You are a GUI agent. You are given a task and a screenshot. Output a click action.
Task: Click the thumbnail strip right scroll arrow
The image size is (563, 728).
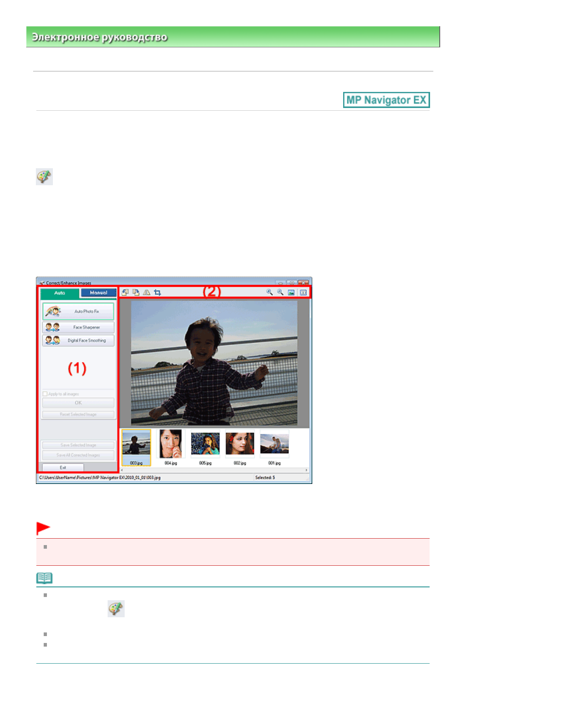coord(306,470)
